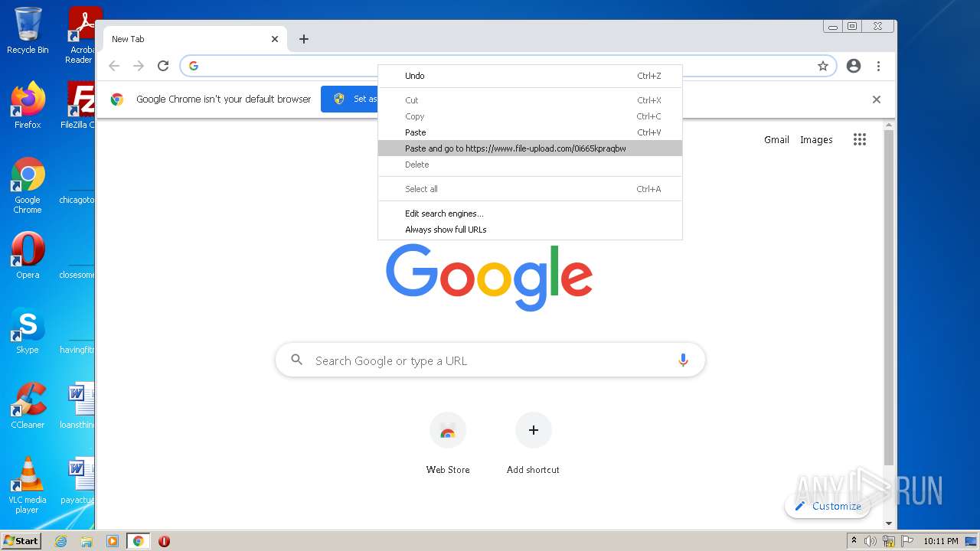Click the page vertical scrollbar
The height and width of the screenshot is (551, 980).
click(x=889, y=297)
